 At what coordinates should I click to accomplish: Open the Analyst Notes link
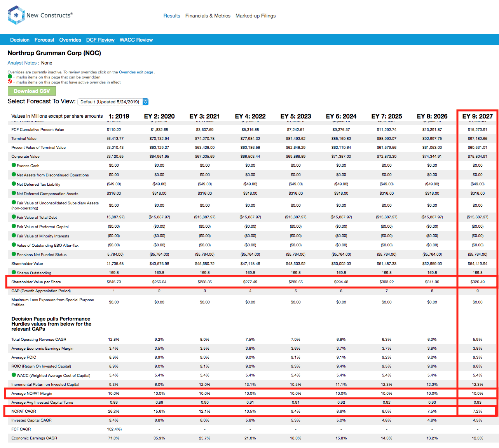coord(22,63)
